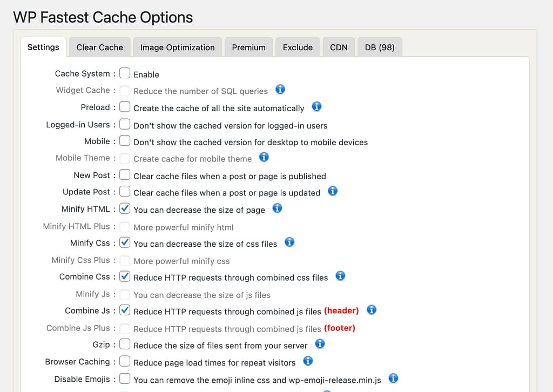The width and height of the screenshot is (553, 392).
Task: Click the desktop to mobile devices label
Action: coord(251,143)
